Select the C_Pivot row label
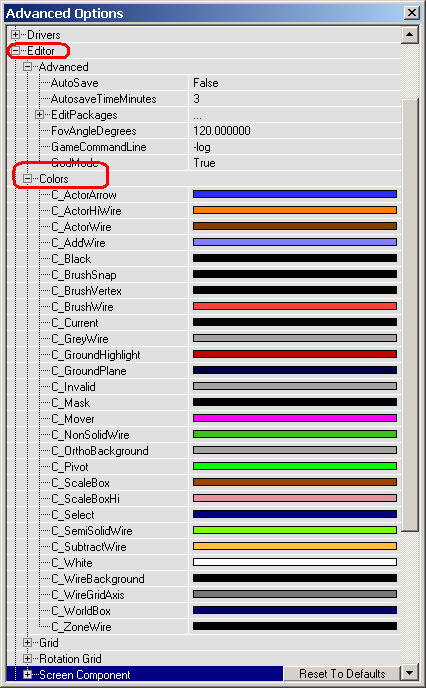Image resolution: width=426 pixels, height=688 pixels. click(70, 466)
